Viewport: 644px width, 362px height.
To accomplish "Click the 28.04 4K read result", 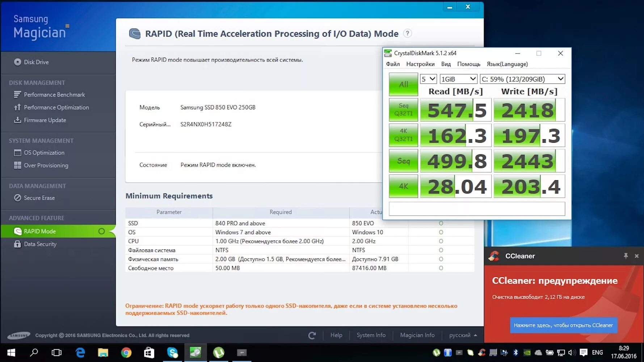I will [456, 186].
